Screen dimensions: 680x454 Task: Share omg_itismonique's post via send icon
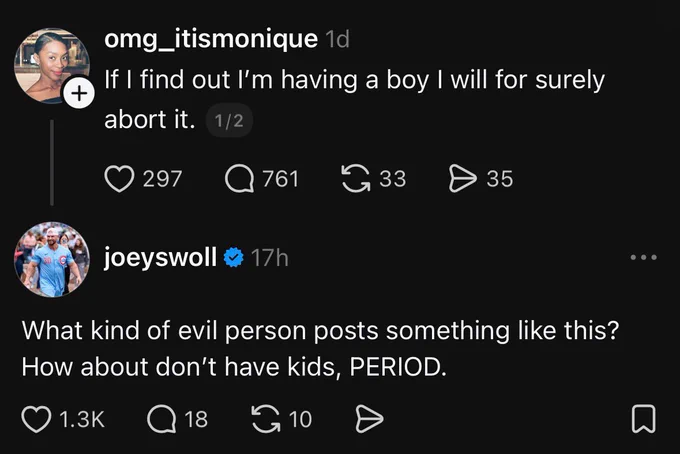462,178
